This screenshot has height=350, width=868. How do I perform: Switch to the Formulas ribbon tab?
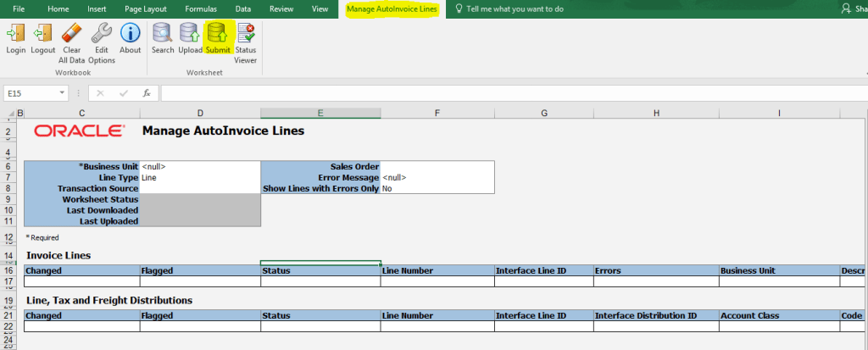tap(201, 8)
